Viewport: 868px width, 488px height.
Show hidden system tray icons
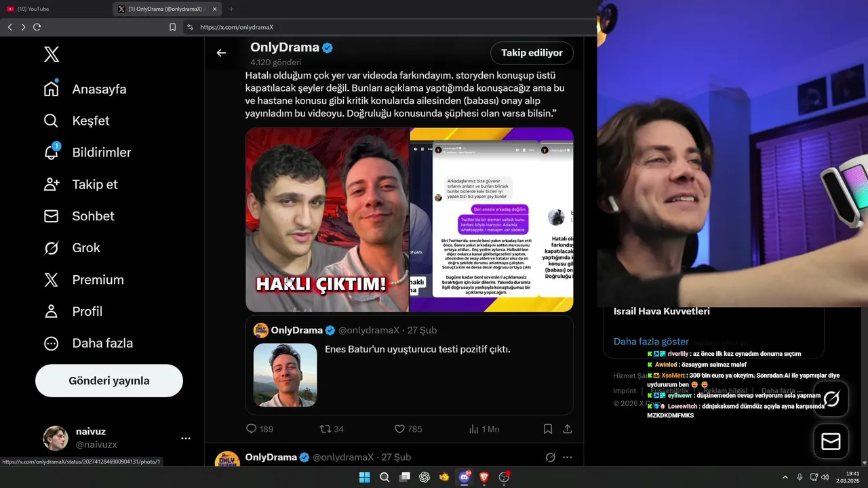click(785, 477)
